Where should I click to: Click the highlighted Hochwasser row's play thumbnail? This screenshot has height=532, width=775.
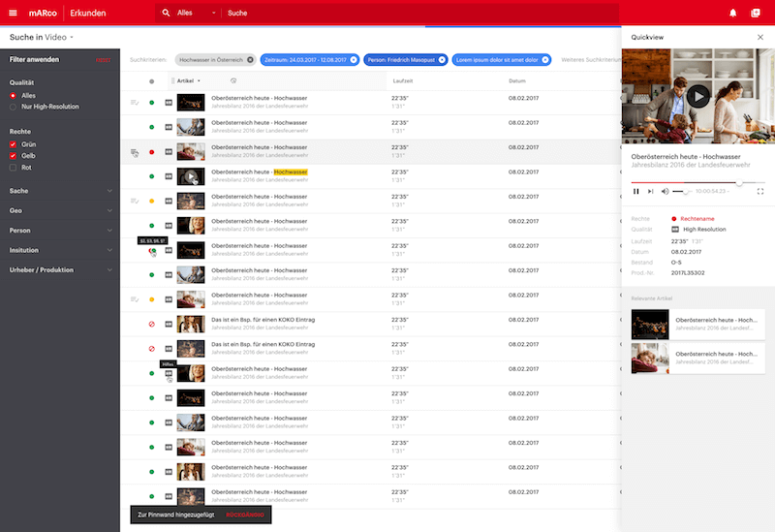(191, 176)
